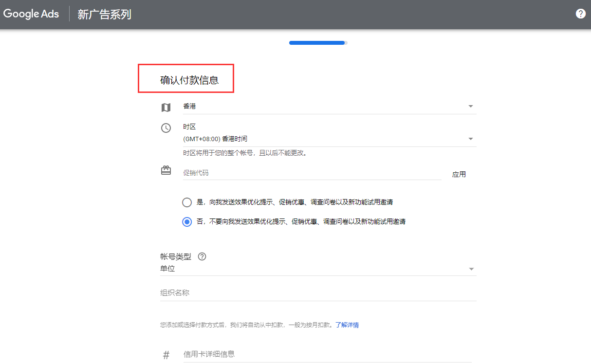The height and width of the screenshot is (364, 591).
Task: Click the gift icon beside 促销代码
Action: click(166, 170)
